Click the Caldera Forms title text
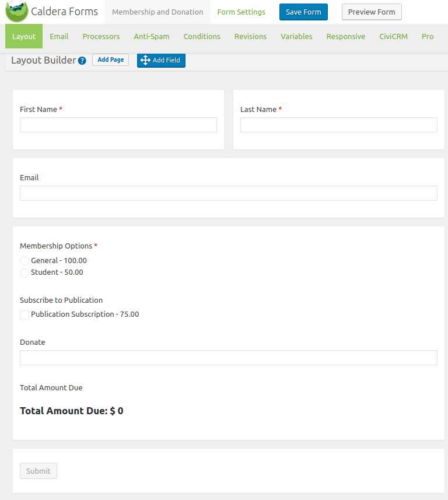The width and height of the screenshot is (448, 500). [x=64, y=12]
